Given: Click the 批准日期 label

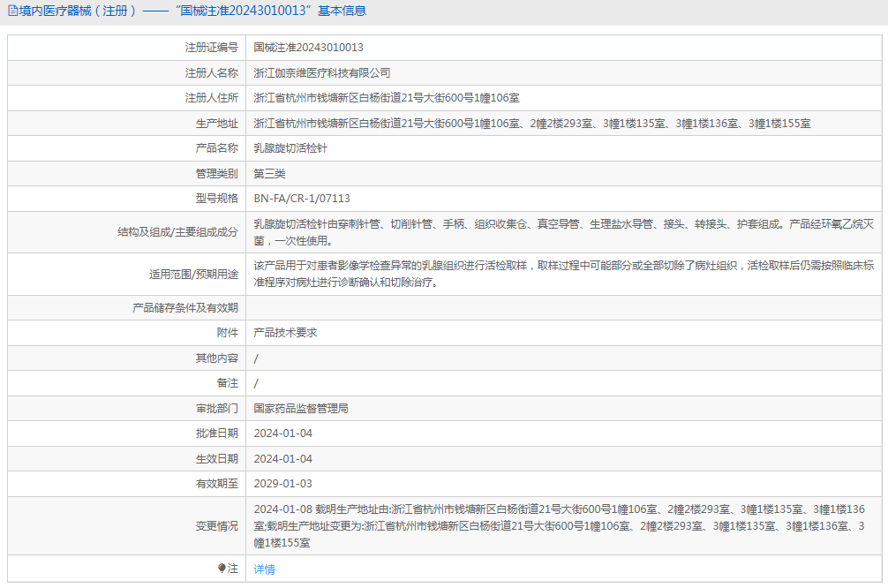Looking at the screenshot, I should [x=217, y=433].
